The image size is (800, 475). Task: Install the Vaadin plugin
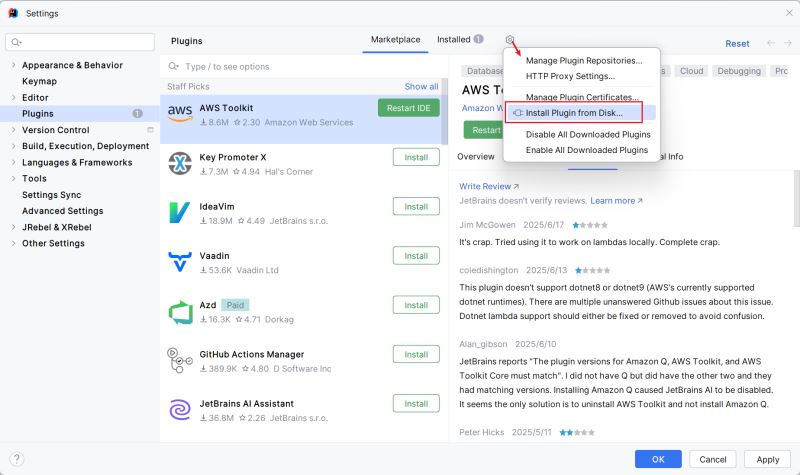(x=416, y=256)
